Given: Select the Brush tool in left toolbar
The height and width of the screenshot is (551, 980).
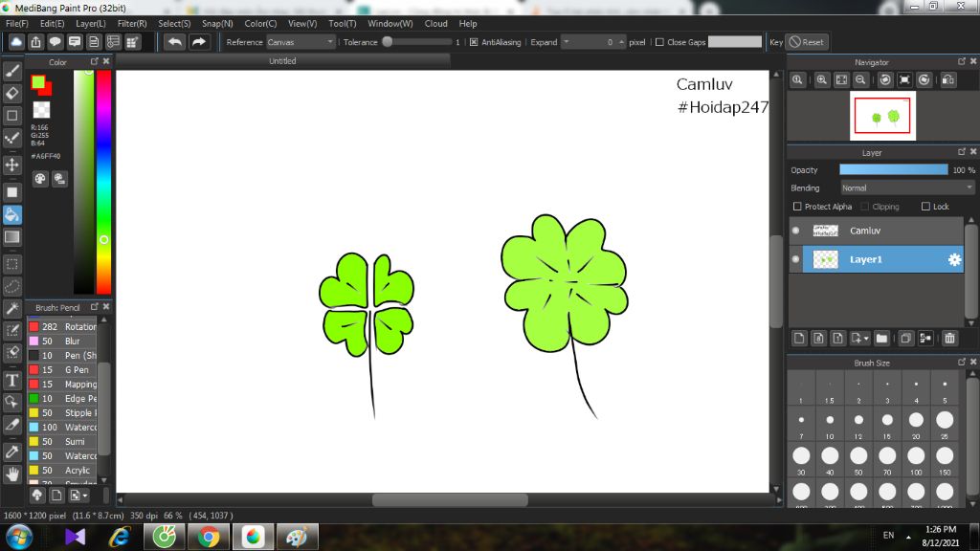Looking at the screenshot, I should point(11,71).
